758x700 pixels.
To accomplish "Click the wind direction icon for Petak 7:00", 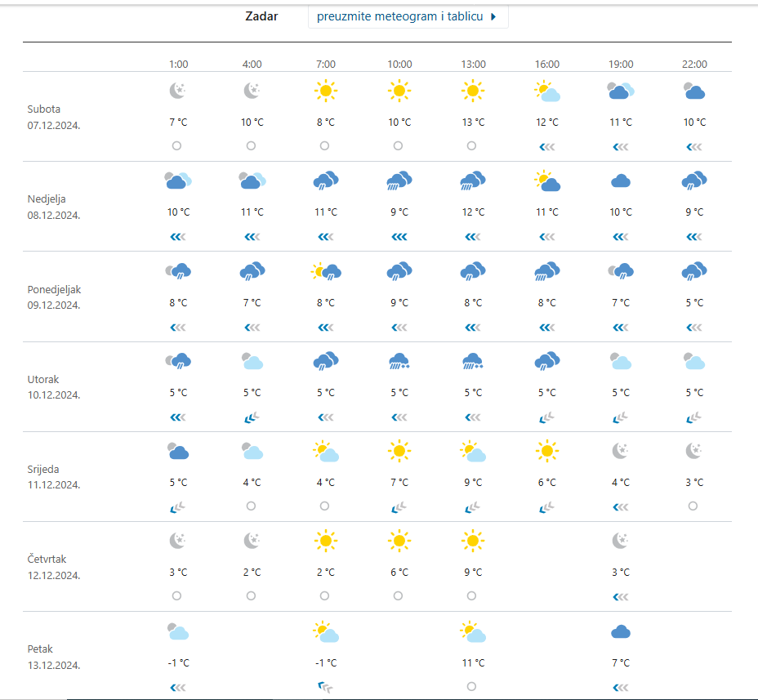I will click(x=325, y=687).
